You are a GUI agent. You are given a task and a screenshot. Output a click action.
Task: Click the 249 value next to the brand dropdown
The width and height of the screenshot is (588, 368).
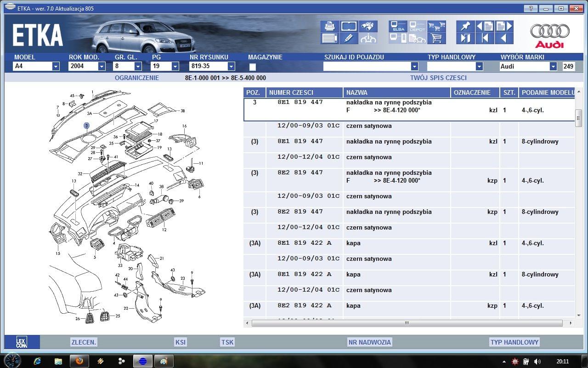568,66
